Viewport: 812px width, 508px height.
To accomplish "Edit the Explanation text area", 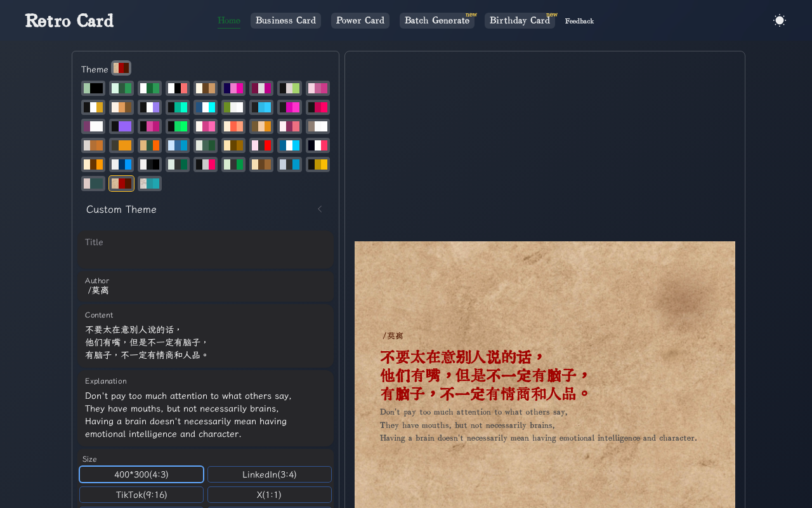I will tap(206, 408).
